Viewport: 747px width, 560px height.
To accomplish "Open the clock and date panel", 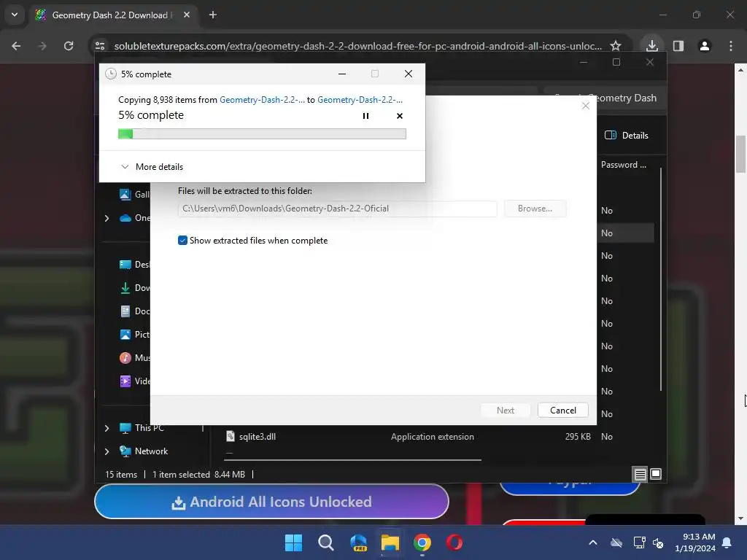I will coord(695,542).
